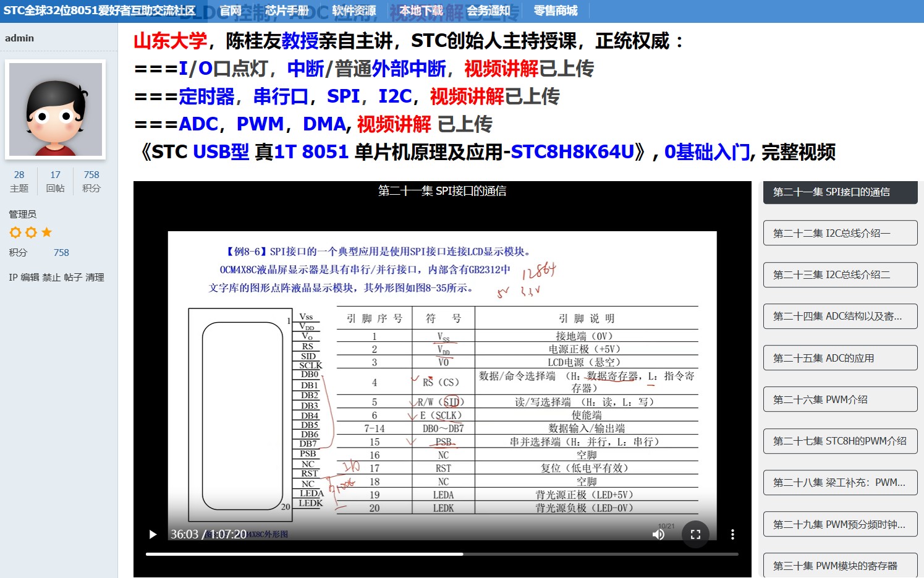Click the 清理 admin tool link

(95, 278)
